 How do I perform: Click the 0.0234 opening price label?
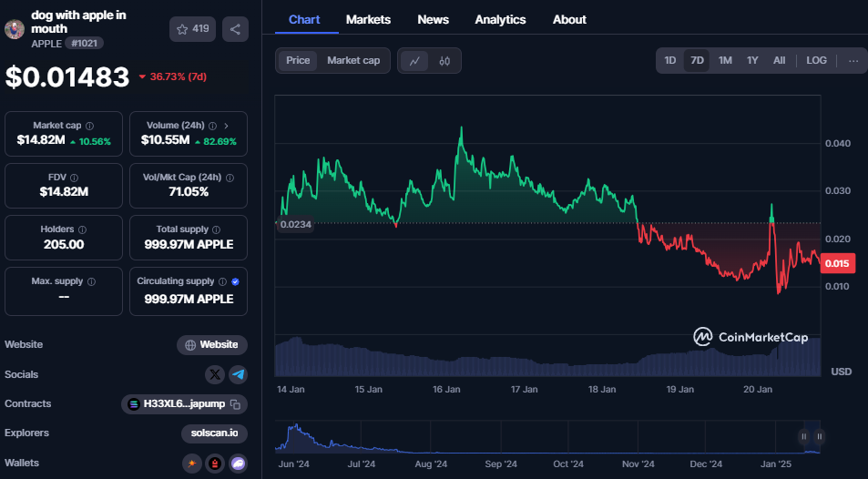click(296, 224)
